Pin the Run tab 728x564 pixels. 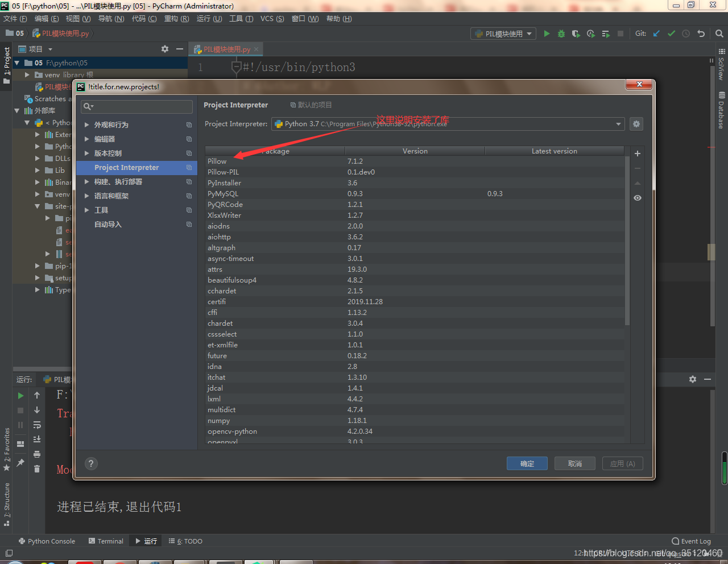point(20,463)
